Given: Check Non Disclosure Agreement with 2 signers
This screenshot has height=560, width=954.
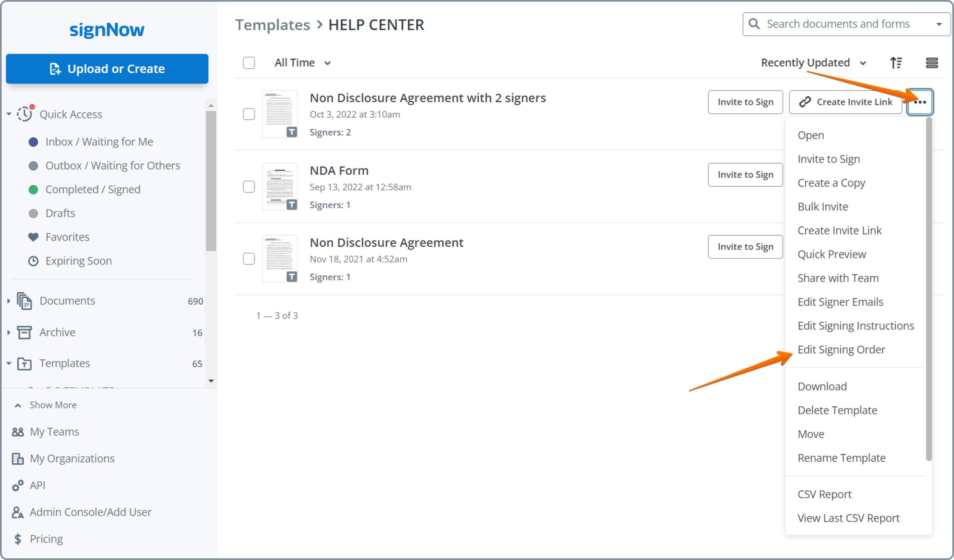Looking at the screenshot, I should pyautogui.click(x=249, y=114).
